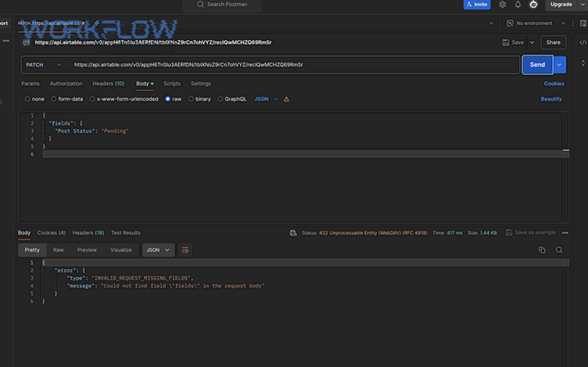Screen dimensions: 588x367
Task: Expand the Send options arrow
Action: [559, 65]
